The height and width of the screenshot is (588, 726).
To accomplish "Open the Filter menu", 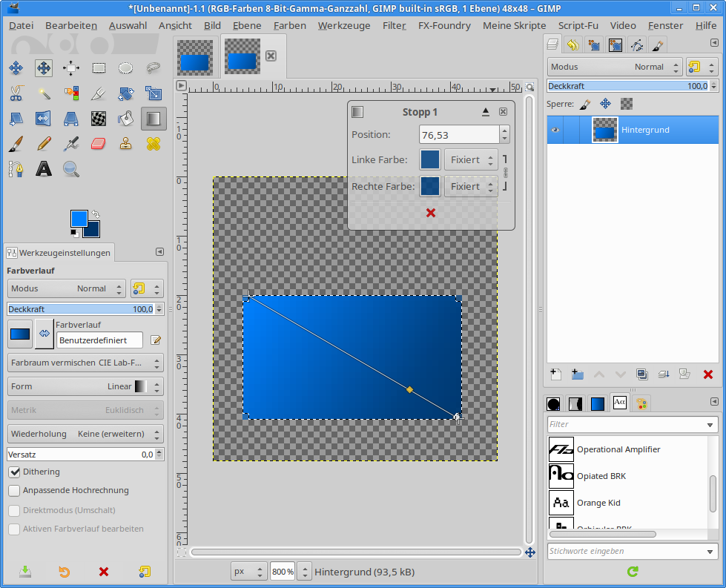I will point(394,25).
